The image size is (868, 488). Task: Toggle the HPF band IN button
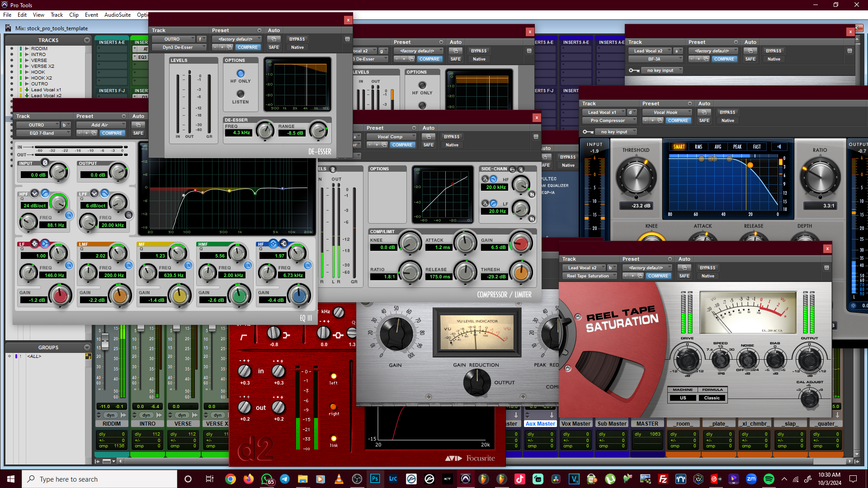point(69,215)
